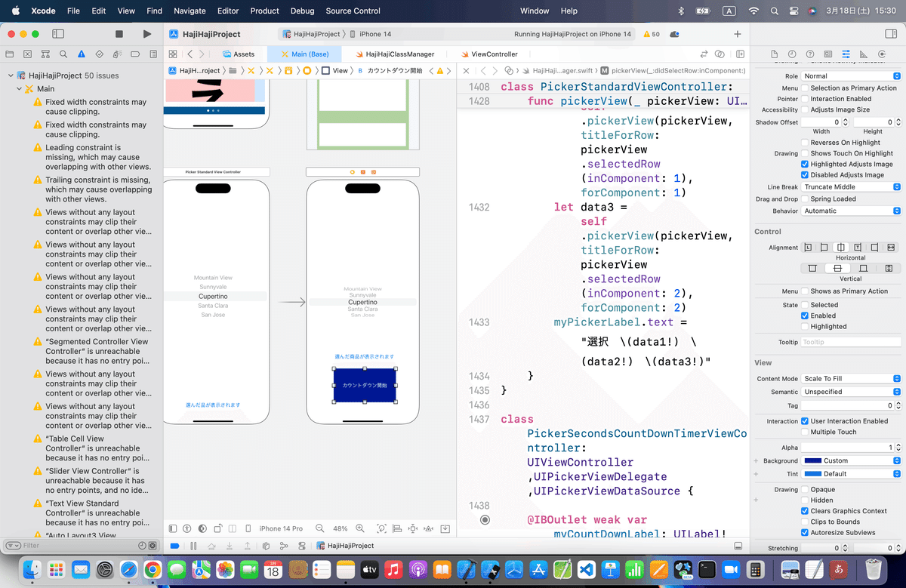
Task: Open the File menu
Action: [x=73, y=11]
